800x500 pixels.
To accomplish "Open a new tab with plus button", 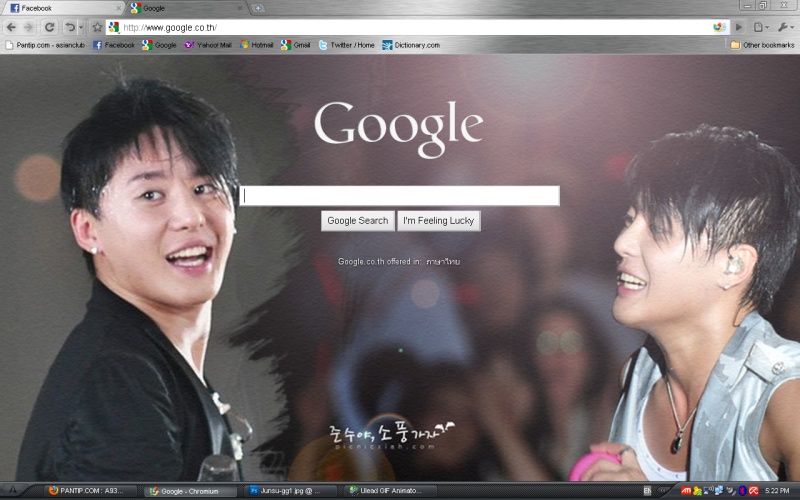I will pos(258,8).
